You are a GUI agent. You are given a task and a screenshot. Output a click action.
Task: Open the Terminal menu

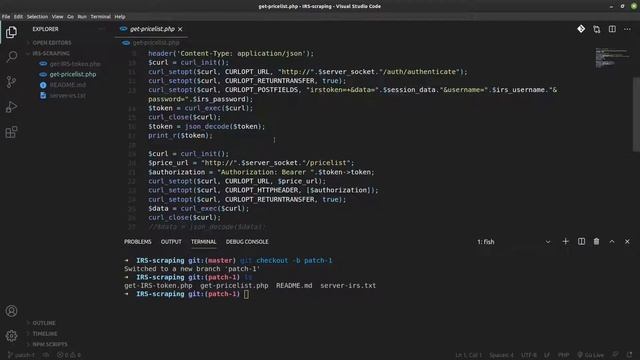(x=100, y=17)
